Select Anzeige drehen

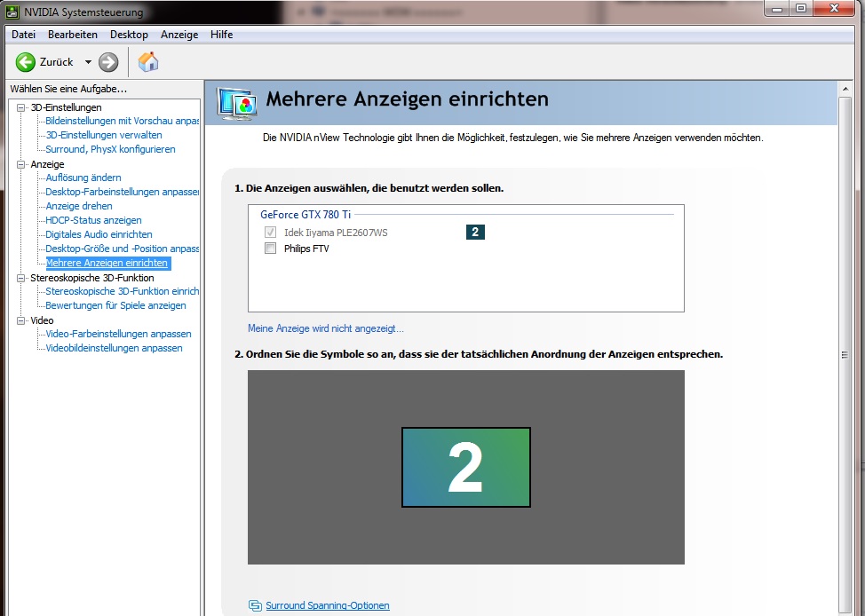[79, 206]
